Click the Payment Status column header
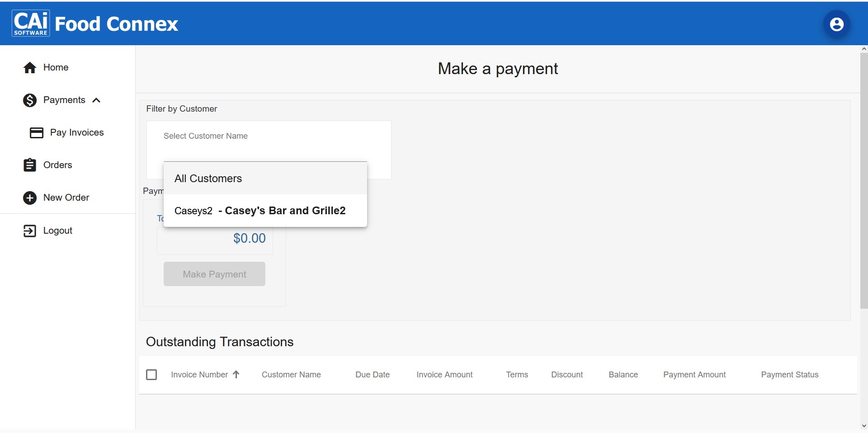This screenshot has height=433, width=868. tap(790, 375)
